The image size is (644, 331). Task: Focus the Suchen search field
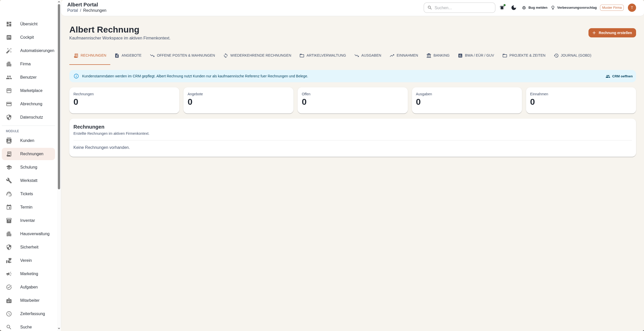(x=459, y=8)
